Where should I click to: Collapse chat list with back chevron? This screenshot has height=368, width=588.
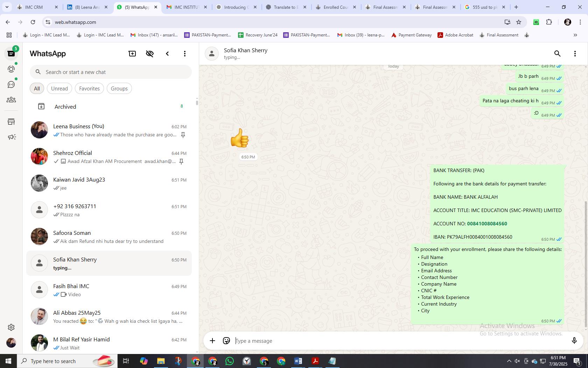[167, 54]
